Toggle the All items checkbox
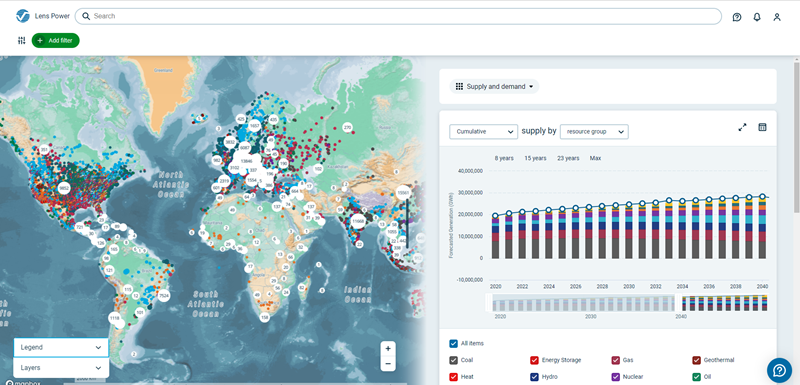 pyautogui.click(x=454, y=343)
